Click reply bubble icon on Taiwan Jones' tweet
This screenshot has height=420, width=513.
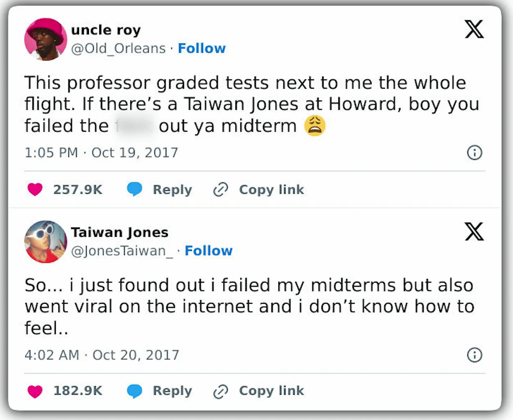(x=134, y=391)
